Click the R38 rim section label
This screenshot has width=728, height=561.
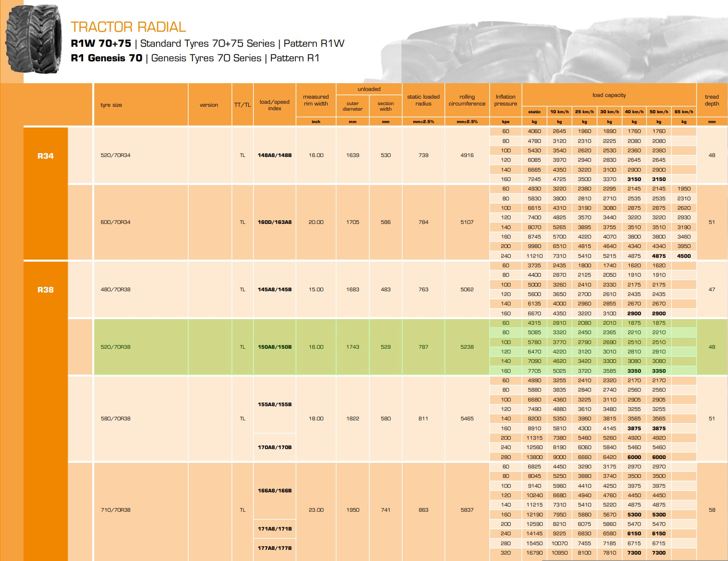[45, 290]
